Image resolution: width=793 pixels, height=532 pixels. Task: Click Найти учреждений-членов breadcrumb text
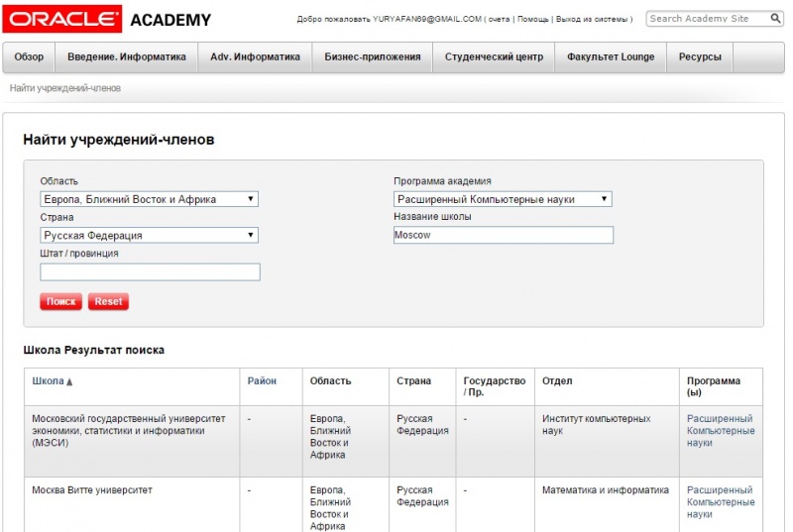(x=65, y=88)
